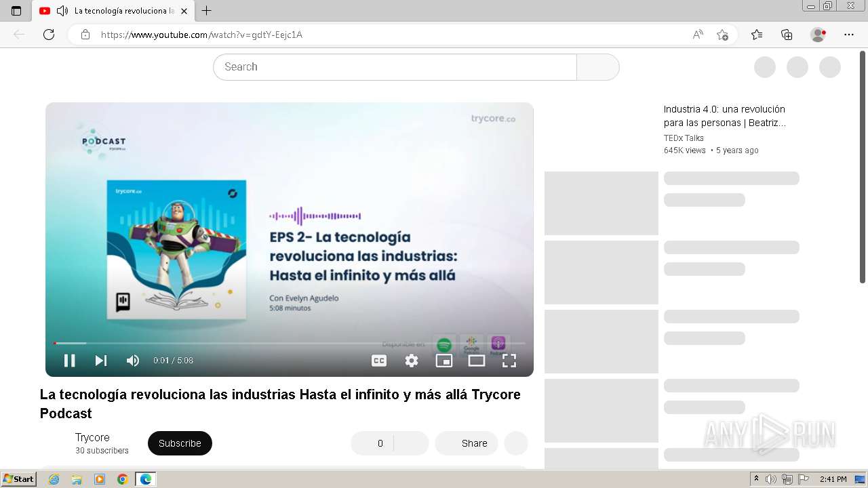868x488 pixels.
Task: Mute the tab audio icon
Action: [x=62, y=11]
